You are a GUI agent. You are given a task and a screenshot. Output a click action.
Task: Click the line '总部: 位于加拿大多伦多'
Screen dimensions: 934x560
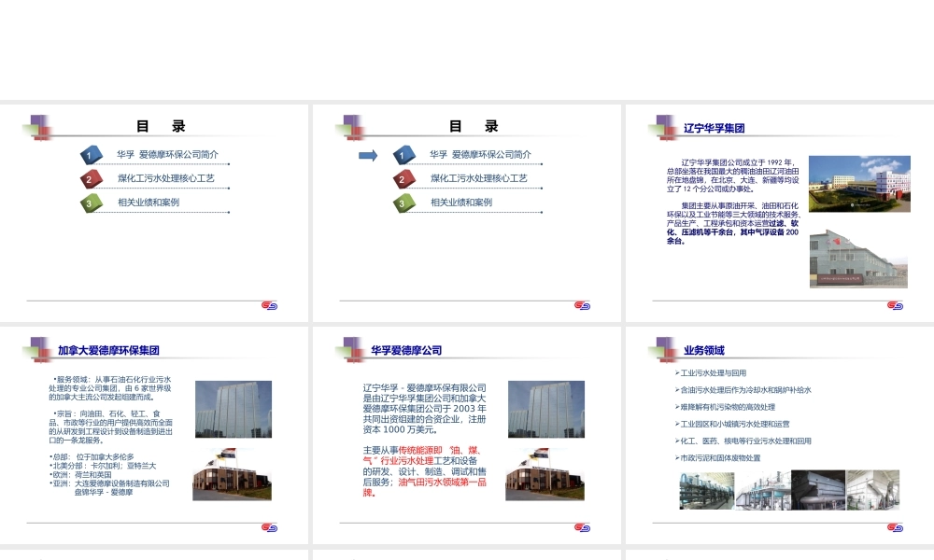[x=92, y=457]
